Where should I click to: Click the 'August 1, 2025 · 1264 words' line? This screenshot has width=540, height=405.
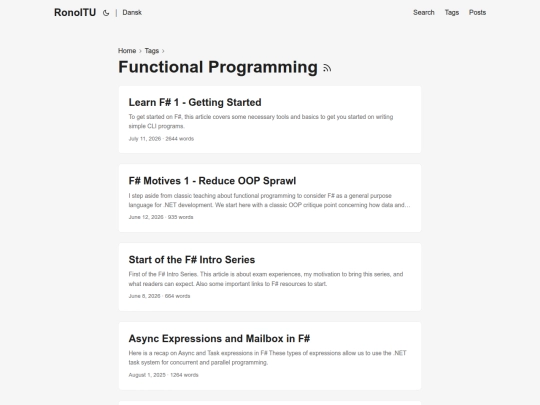point(163,375)
